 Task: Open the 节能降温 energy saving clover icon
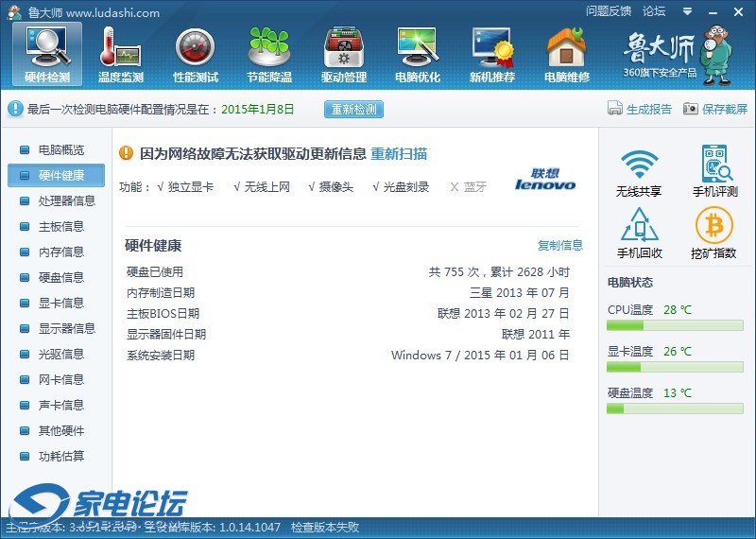[269, 54]
